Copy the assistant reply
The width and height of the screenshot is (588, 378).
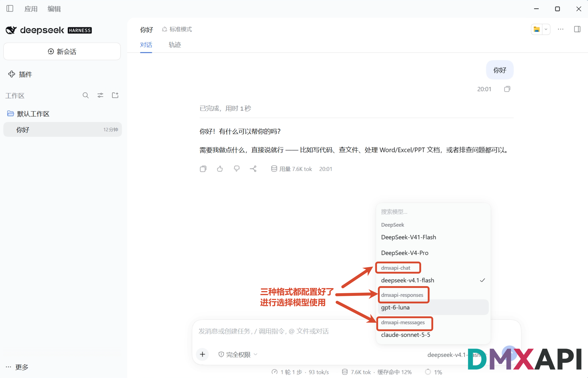click(203, 169)
